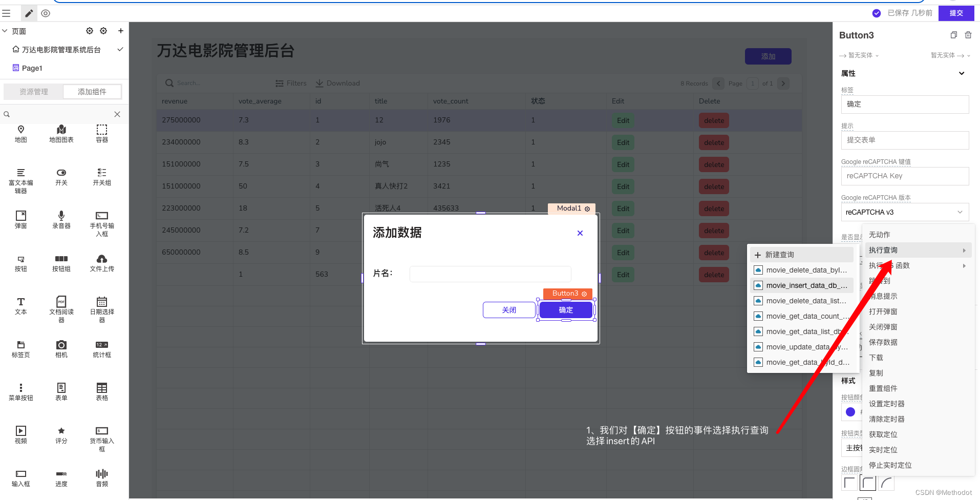The width and height of the screenshot is (980, 500).
Task: Select 新建查询 in query list
Action: pyautogui.click(x=802, y=255)
